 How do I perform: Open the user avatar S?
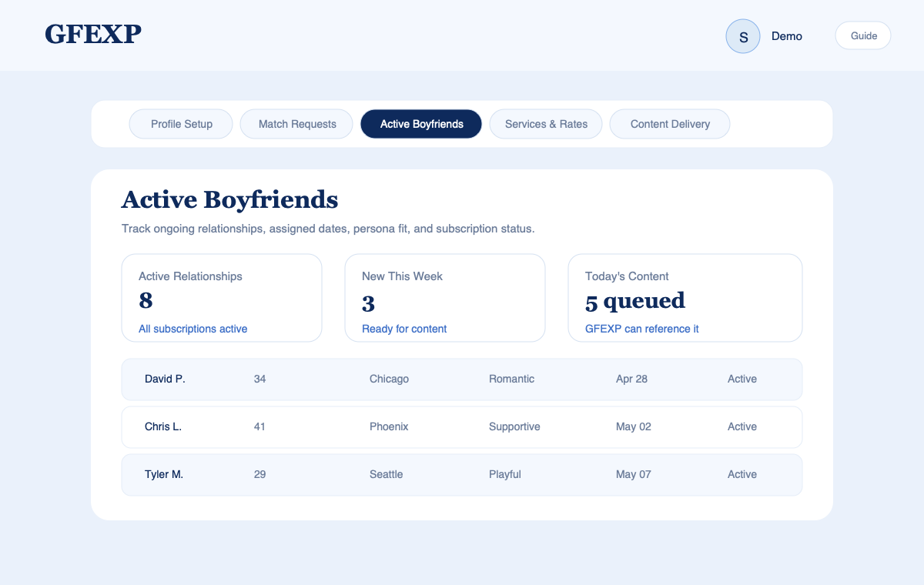tap(743, 36)
